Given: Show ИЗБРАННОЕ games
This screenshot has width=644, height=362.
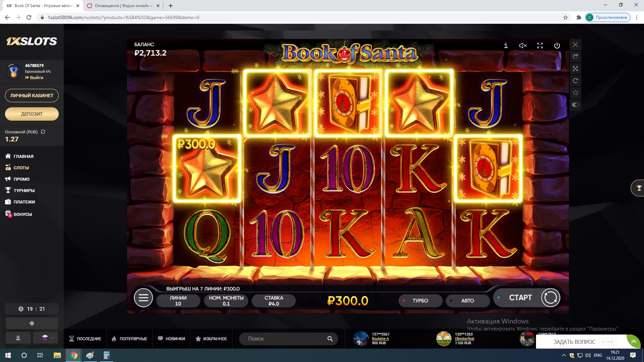Looking at the screenshot, I should (211, 339).
